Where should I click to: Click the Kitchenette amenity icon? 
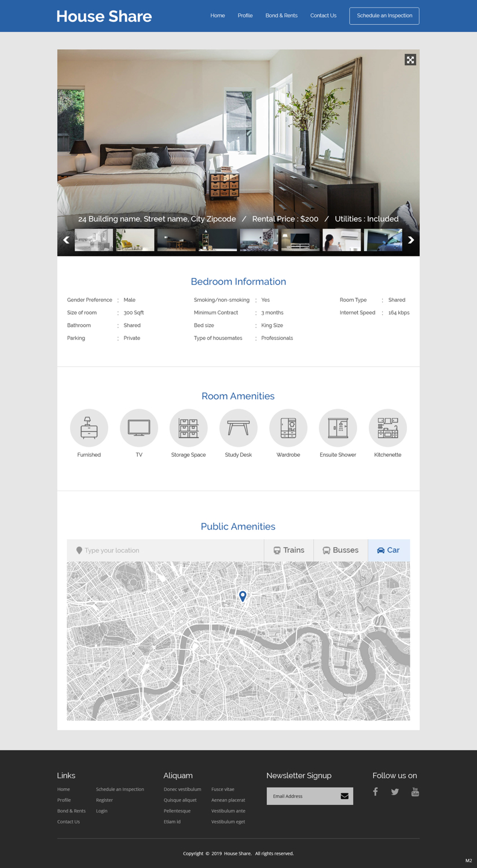click(x=388, y=428)
